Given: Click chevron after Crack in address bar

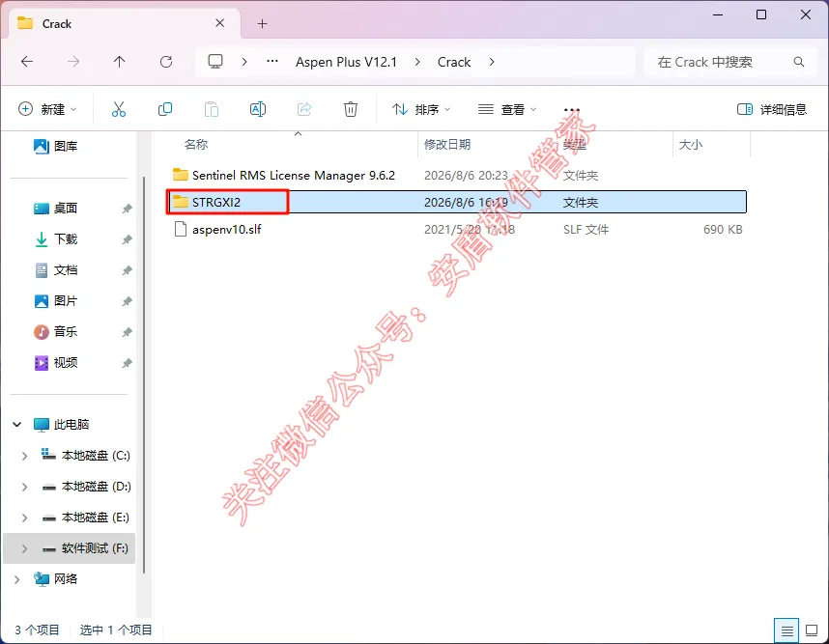Looking at the screenshot, I should [492, 62].
